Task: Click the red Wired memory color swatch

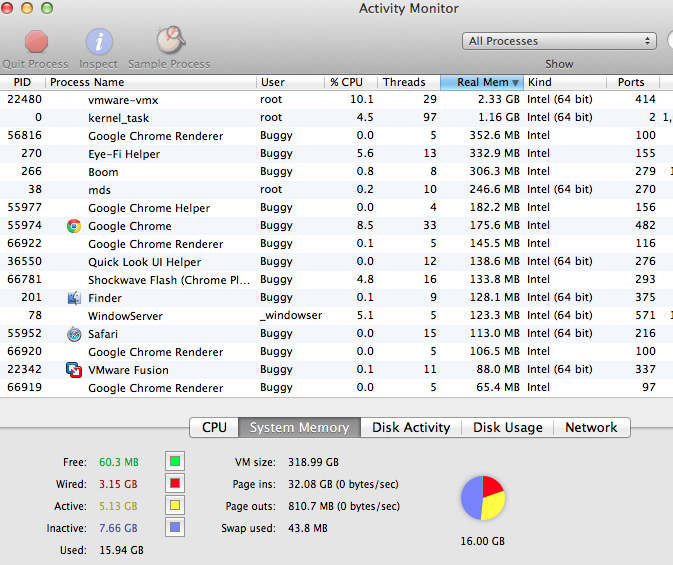Action: pos(175,483)
